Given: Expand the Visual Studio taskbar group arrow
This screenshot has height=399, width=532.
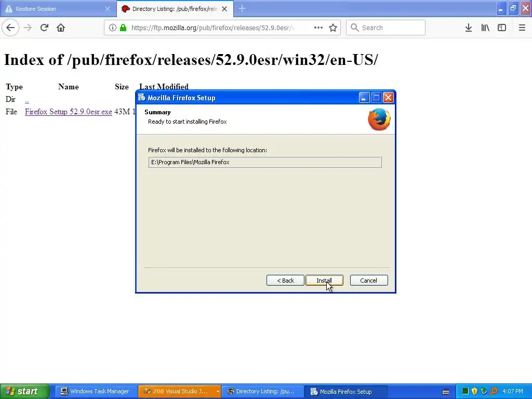Looking at the screenshot, I should coord(218,392).
